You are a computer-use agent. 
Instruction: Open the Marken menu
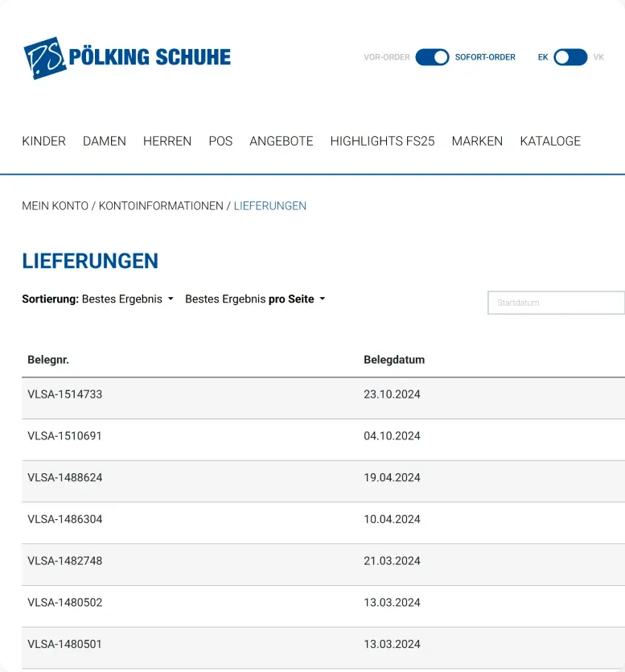pos(477,141)
